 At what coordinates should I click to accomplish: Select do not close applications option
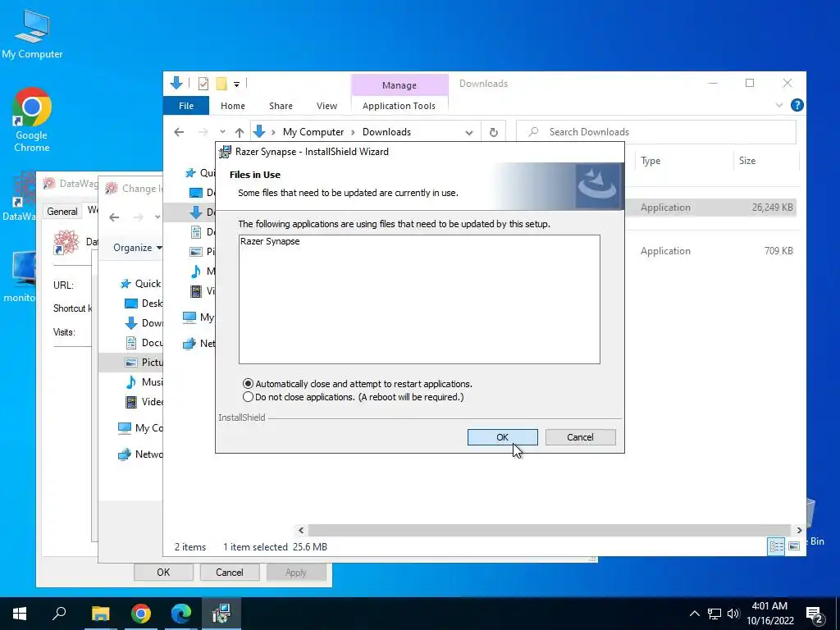point(353,397)
